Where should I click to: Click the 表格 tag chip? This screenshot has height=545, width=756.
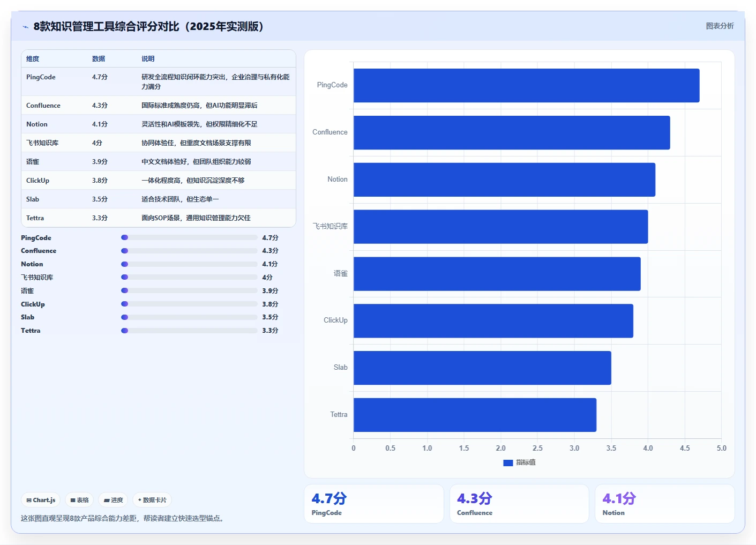click(x=79, y=500)
